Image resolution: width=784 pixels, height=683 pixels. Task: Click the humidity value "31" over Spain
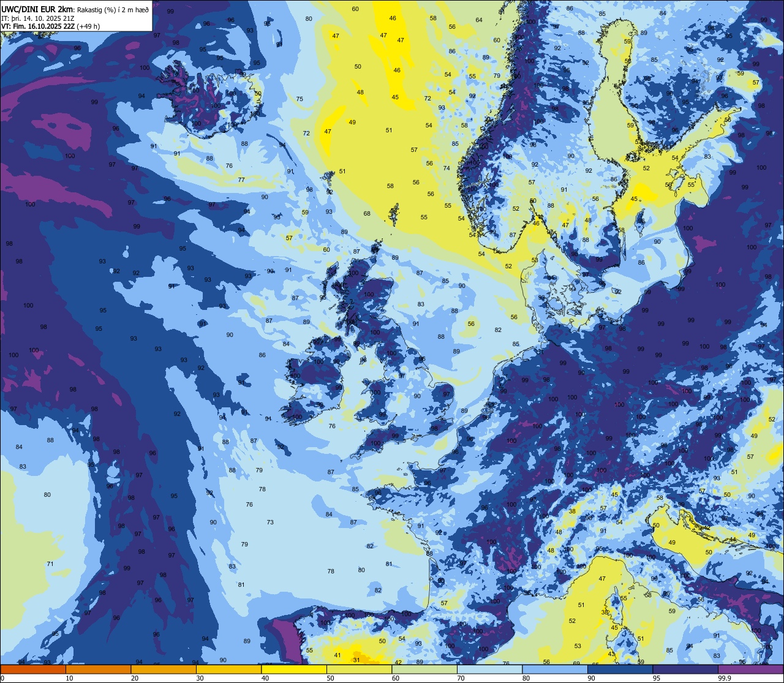pos(356,660)
